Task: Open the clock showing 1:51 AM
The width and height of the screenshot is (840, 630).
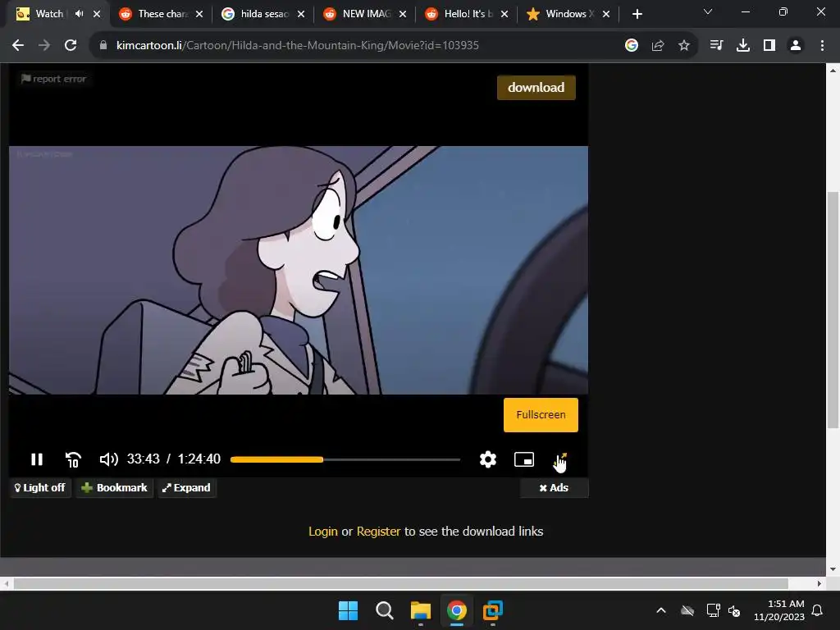Action: click(779, 610)
